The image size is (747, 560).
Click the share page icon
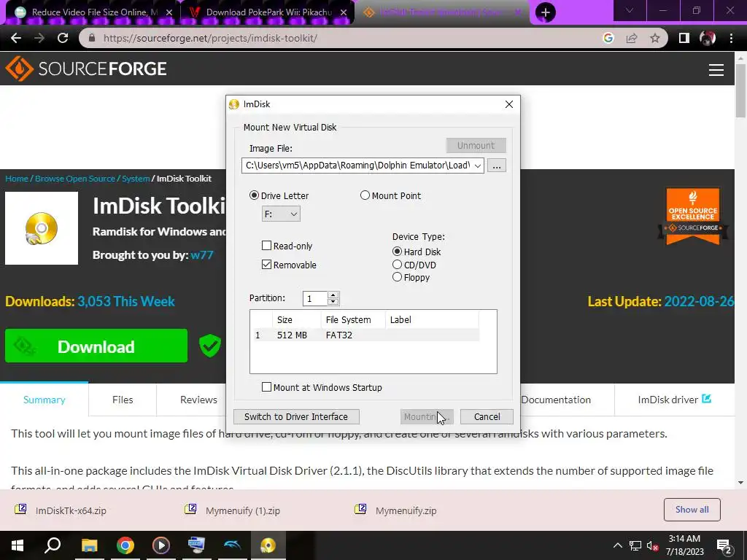coord(632,38)
